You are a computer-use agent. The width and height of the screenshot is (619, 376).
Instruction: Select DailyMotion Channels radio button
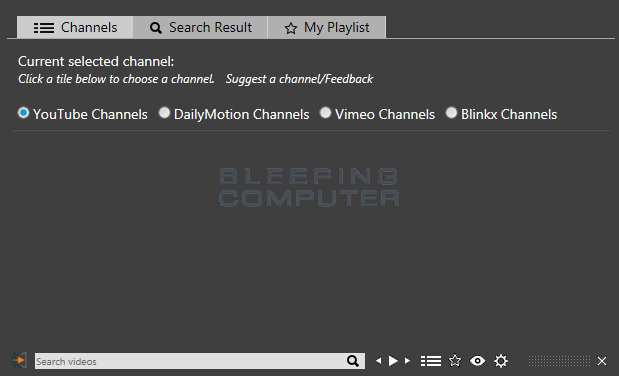pyautogui.click(x=164, y=113)
